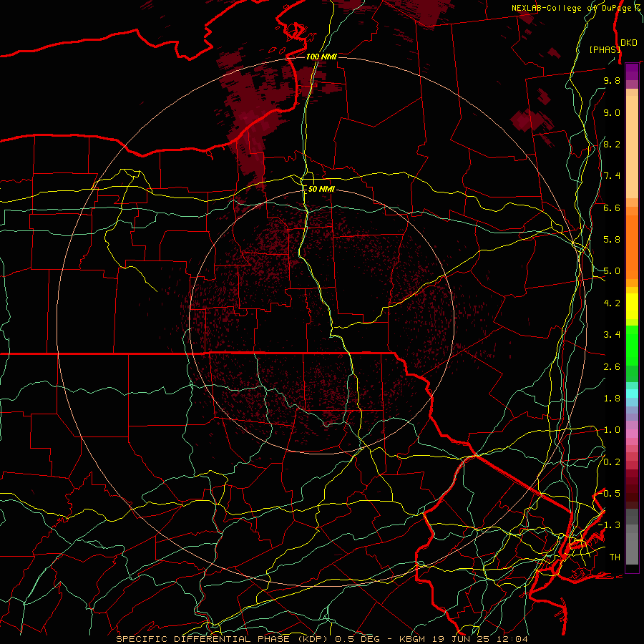The image size is (644, 644).
Task: Click the 1.8 value on the scale
Action: [x=612, y=399]
